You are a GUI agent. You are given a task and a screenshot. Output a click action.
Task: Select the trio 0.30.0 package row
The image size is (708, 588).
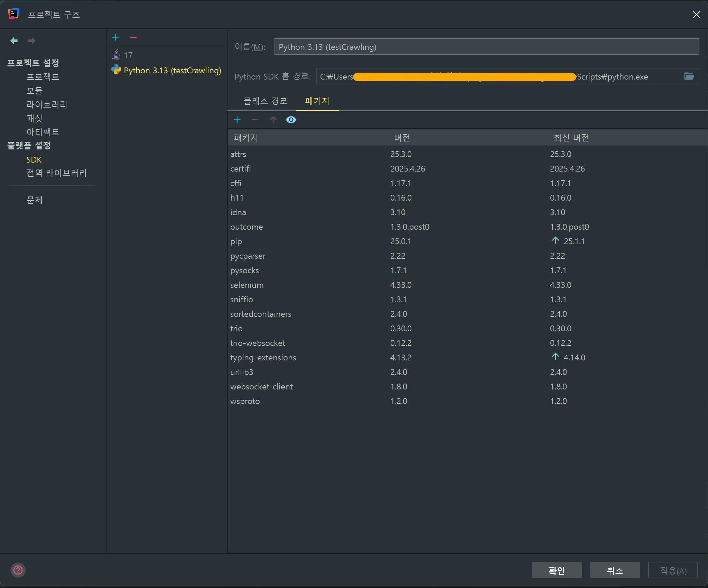click(x=468, y=329)
